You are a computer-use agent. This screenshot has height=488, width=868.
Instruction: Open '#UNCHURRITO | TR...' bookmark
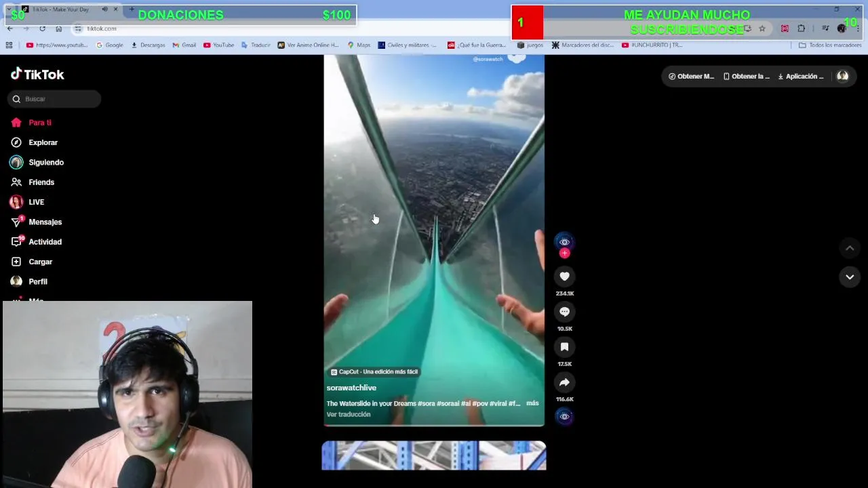tap(652, 45)
